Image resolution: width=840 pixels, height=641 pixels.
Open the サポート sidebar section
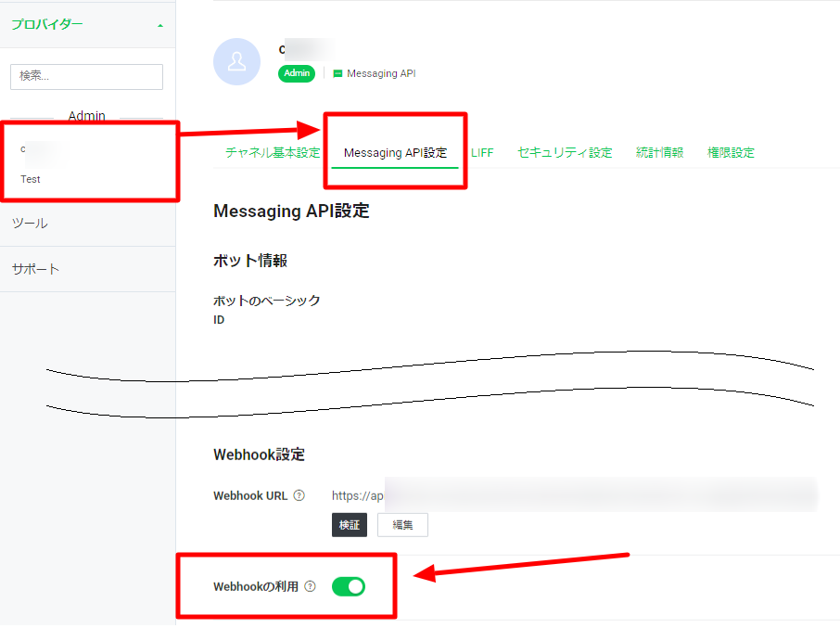click(35, 269)
